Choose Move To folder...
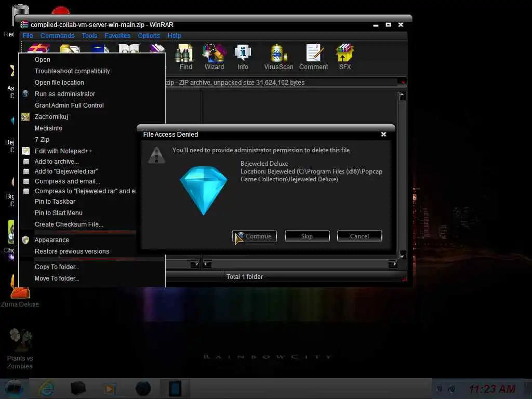This screenshot has height=399, width=532. pos(92,278)
